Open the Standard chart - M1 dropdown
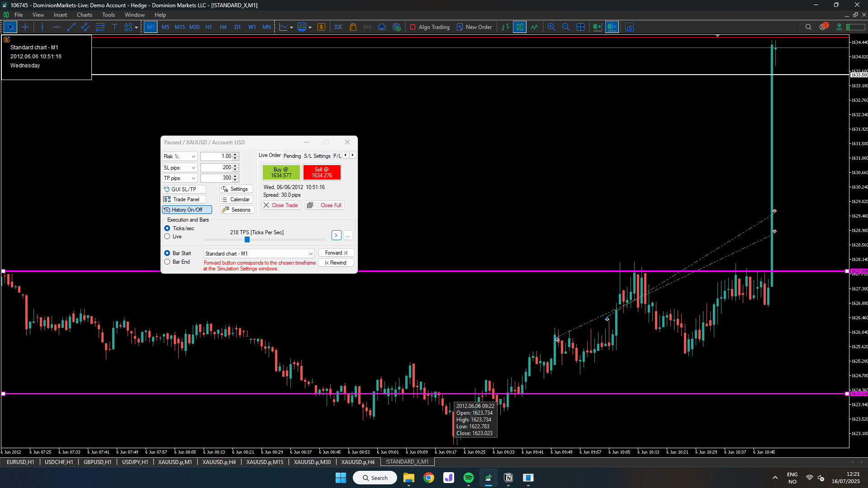 click(259, 254)
